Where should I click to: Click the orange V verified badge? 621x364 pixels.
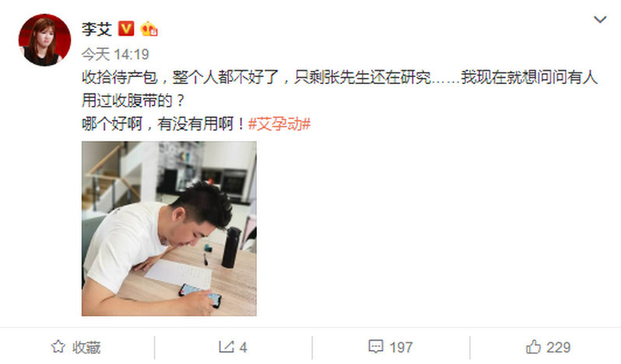coord(126,29)
